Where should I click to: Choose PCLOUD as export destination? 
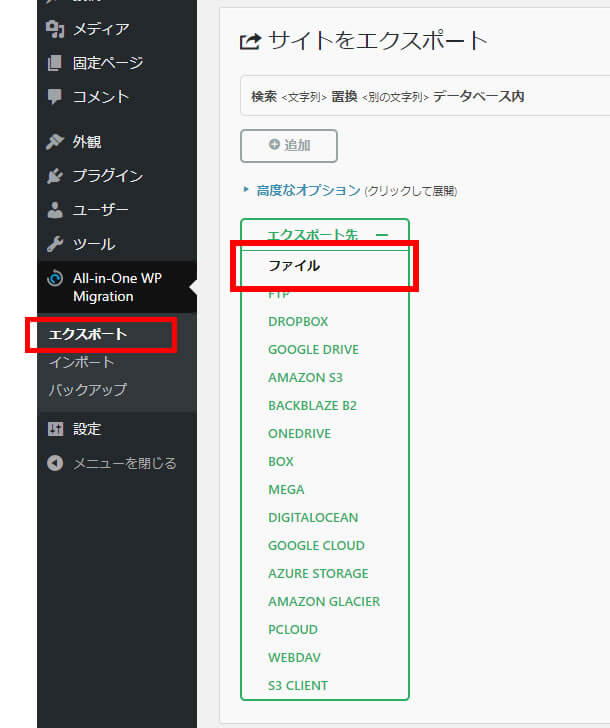pos(293,630)
